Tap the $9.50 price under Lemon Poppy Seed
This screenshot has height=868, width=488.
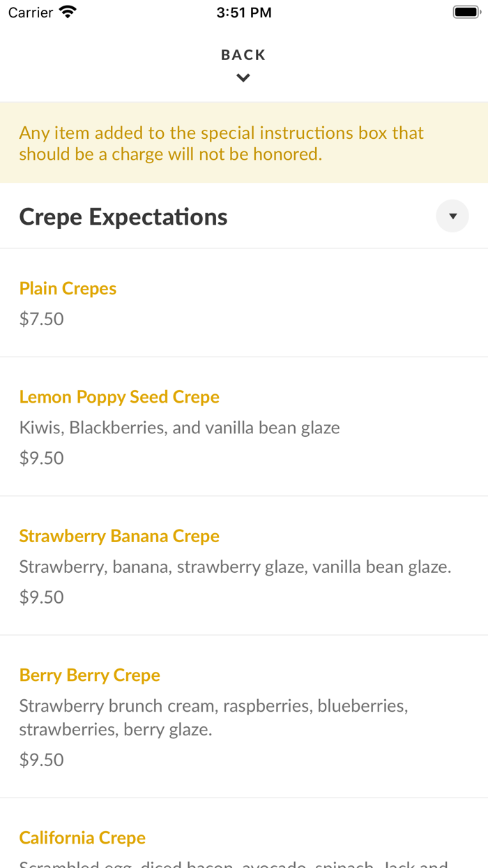coord(41,458)
